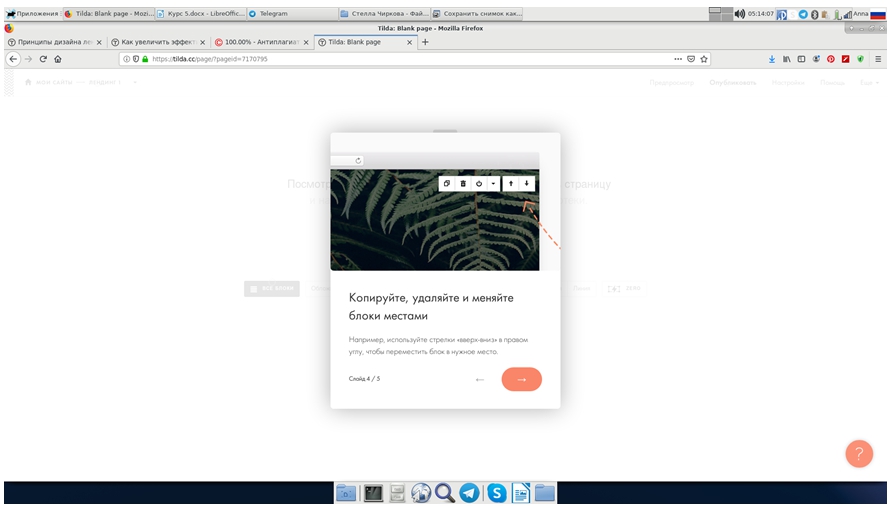Open a new Firefox tab
Image resolution: width=889 pixels, height=506 pixels.
425,42
